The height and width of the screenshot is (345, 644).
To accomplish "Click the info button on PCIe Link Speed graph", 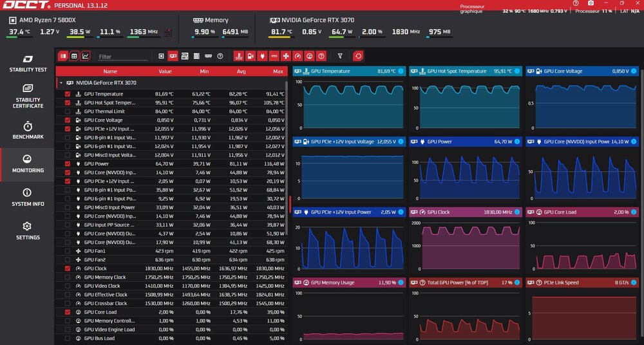I will pos(634,283).
